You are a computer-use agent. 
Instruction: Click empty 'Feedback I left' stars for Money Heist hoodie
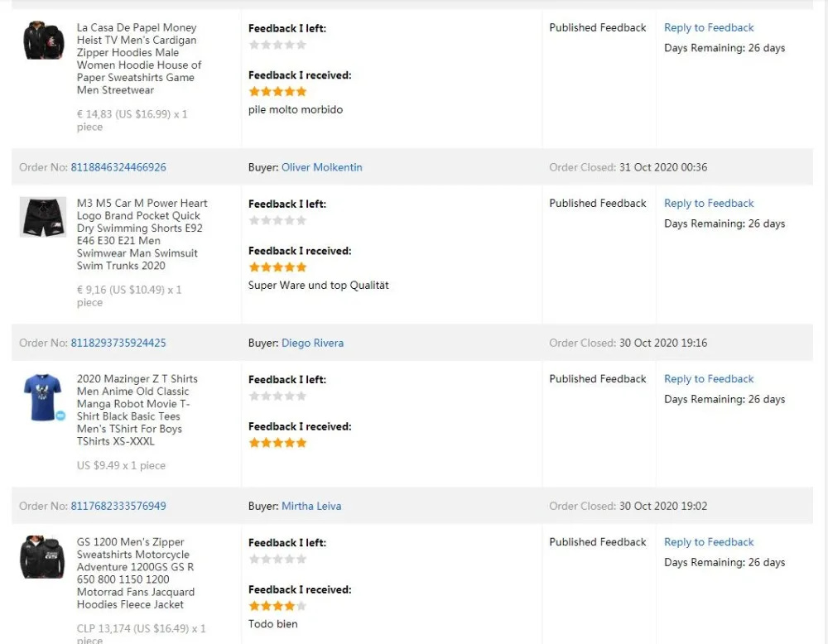[x=277, y=45]
